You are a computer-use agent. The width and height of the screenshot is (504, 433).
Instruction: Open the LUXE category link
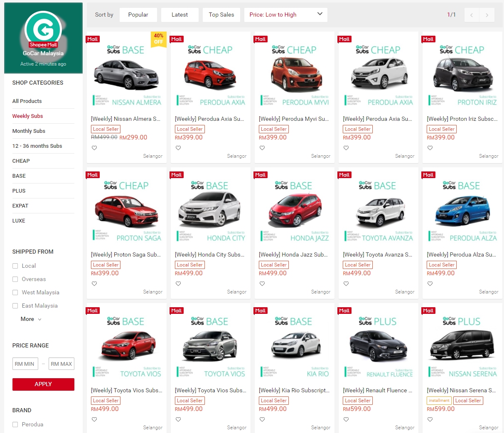point(19,220)
